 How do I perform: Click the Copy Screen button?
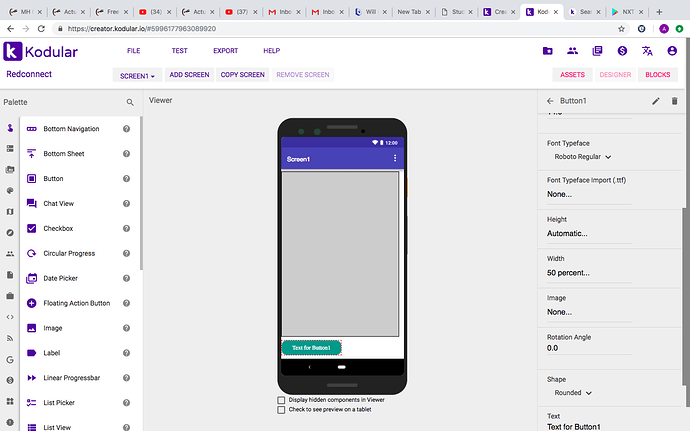point(242,75)
